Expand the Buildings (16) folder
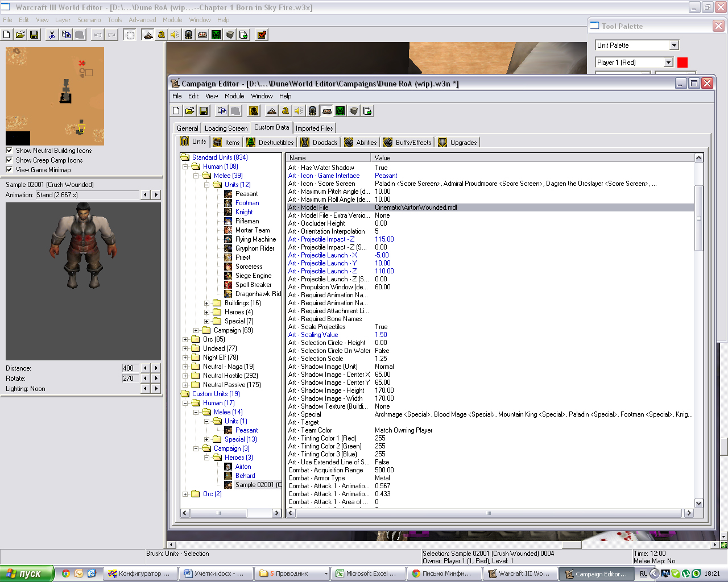Viewport: 728px width, 582px height. click(207, 303)
